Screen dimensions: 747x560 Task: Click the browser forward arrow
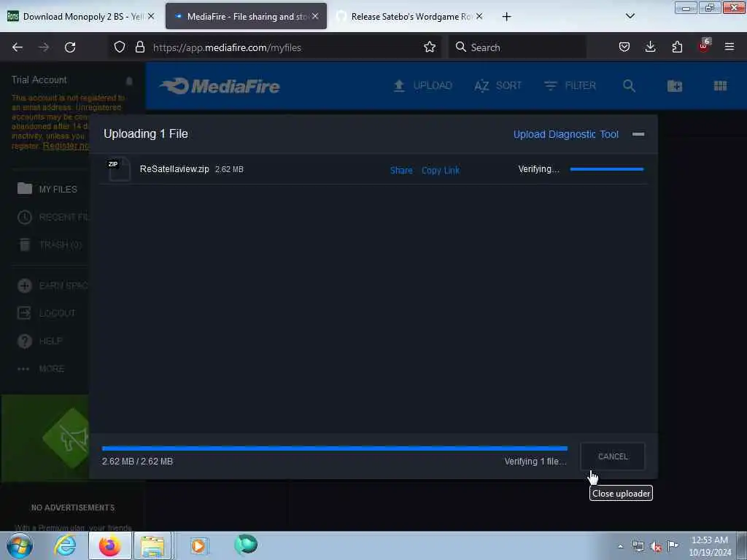(x=44, y=47)
